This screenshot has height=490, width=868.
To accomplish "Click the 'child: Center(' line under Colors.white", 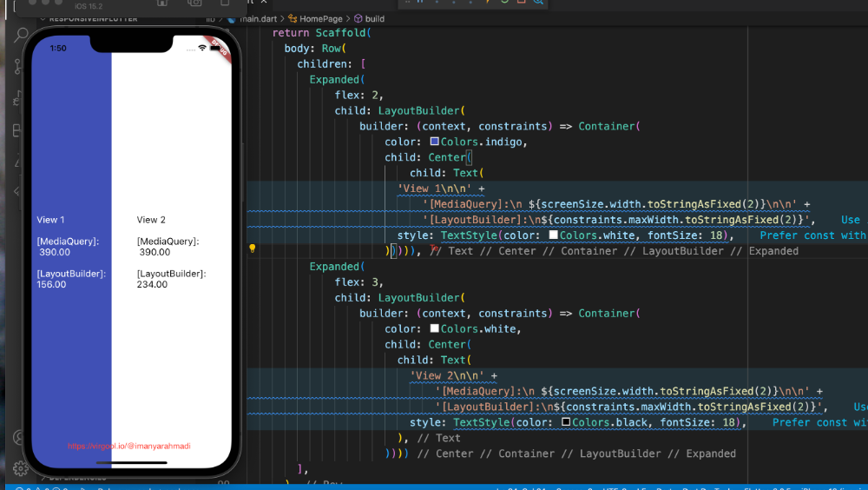I will pos(429,344).
